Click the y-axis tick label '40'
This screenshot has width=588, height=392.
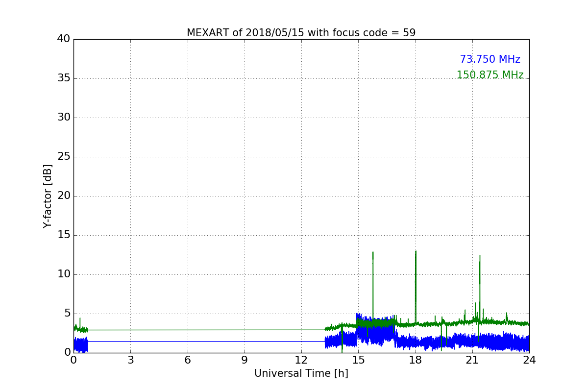click(x=64, y=39)
